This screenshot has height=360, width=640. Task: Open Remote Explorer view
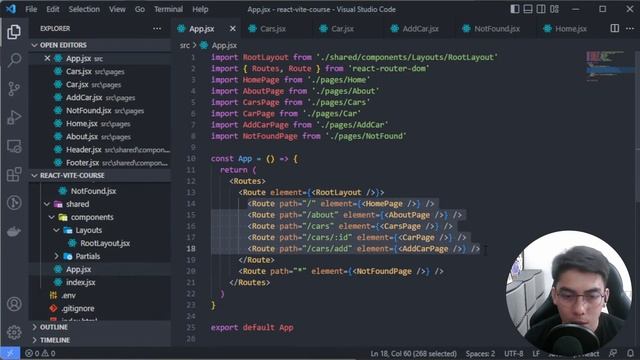(x=14, y=146)
